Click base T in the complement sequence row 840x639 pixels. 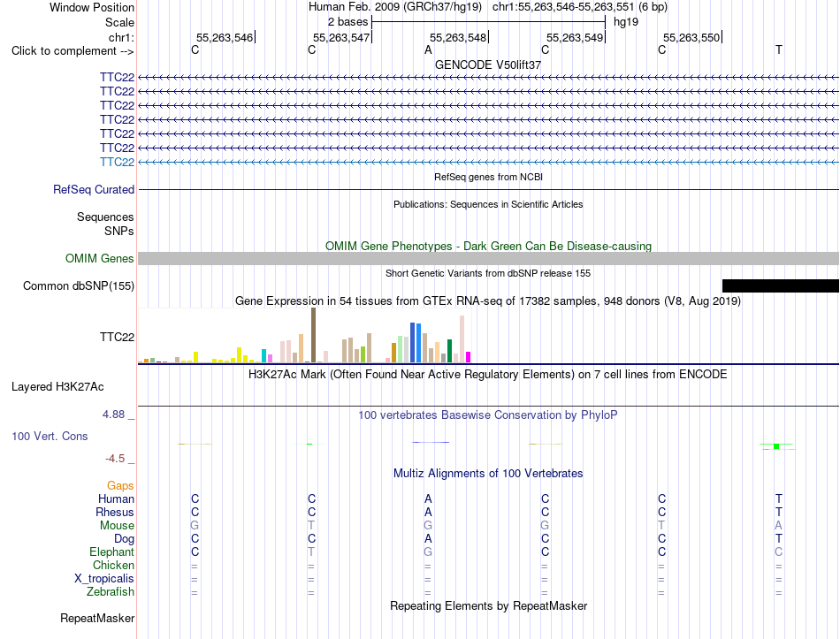(x=778, y=50)
